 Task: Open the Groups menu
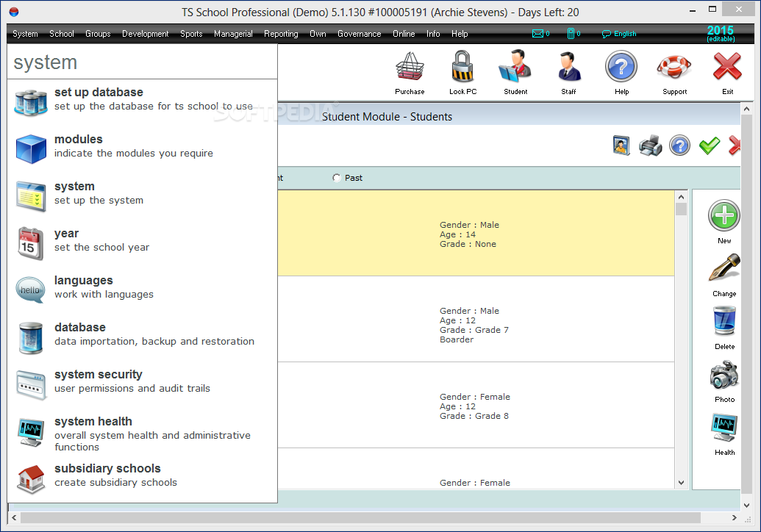98,34
